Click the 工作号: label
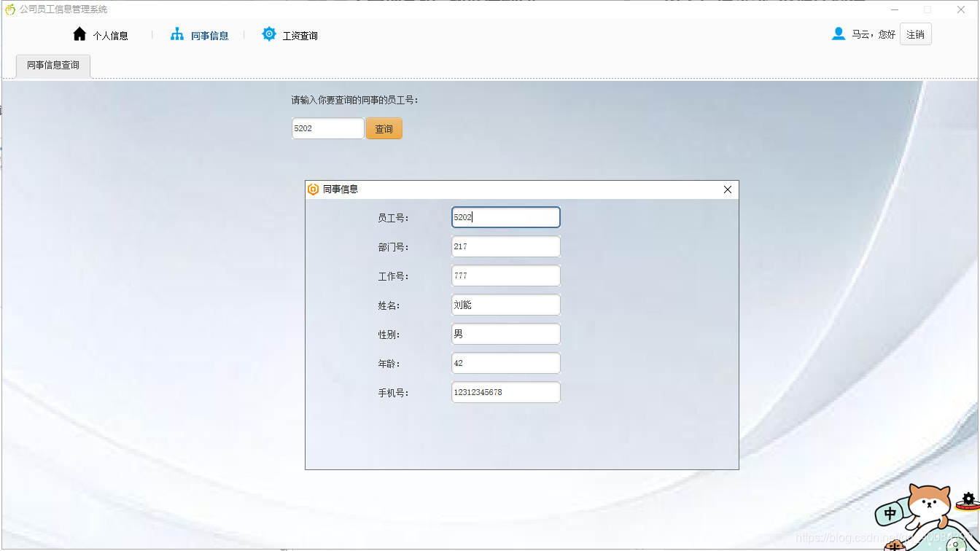Viewport: 980px width, 551px height. tap(393, 276)
